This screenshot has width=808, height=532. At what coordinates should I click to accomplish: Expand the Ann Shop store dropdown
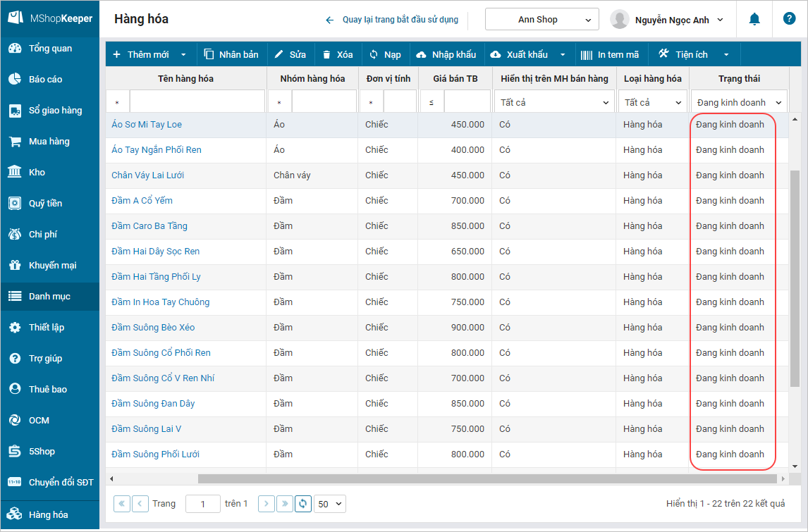point(541,20)
